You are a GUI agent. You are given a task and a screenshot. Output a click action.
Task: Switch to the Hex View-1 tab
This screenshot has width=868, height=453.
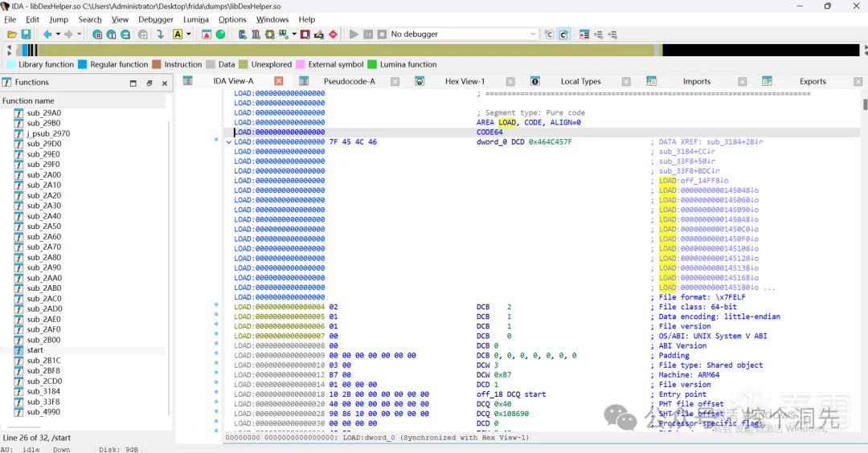465,81
